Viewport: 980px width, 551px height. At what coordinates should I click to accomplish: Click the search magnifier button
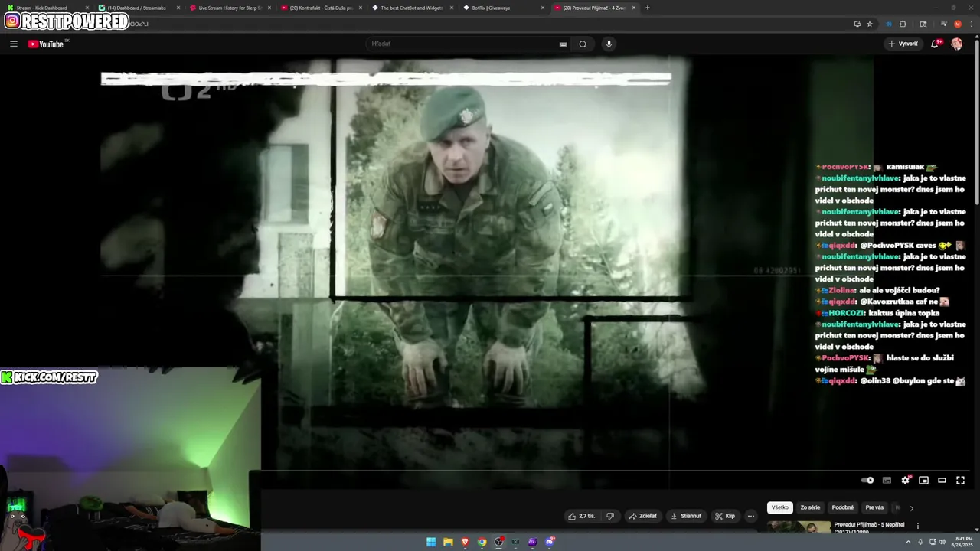[x=583, y=44]
